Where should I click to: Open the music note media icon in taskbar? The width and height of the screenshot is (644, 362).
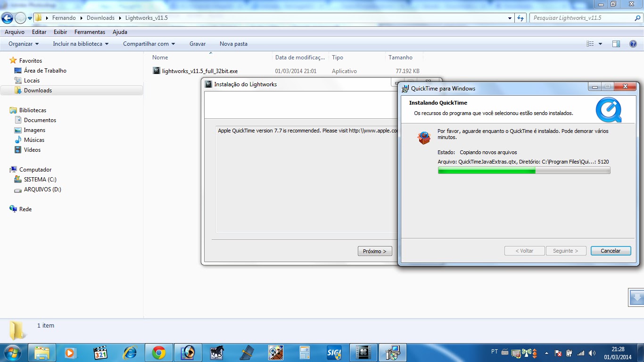click(276, 353)
